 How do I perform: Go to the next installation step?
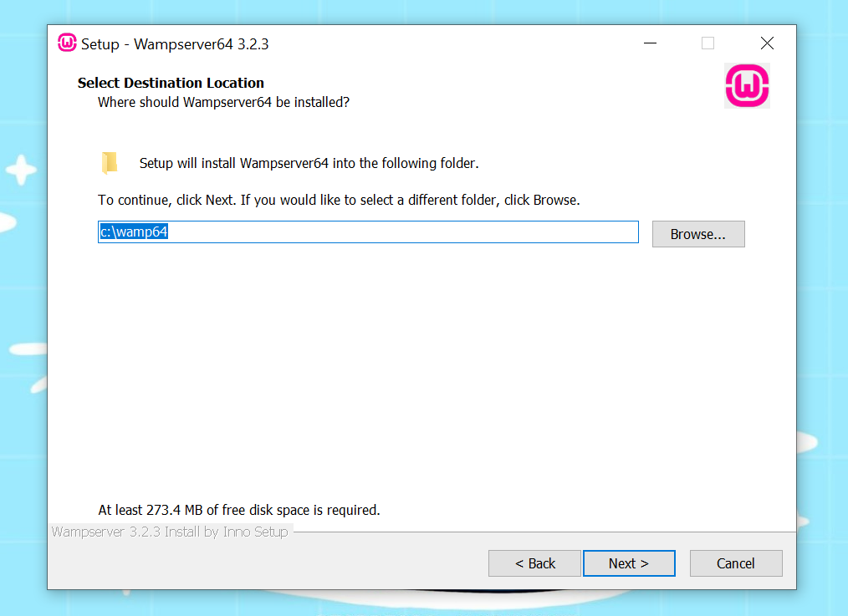point(629,563)
